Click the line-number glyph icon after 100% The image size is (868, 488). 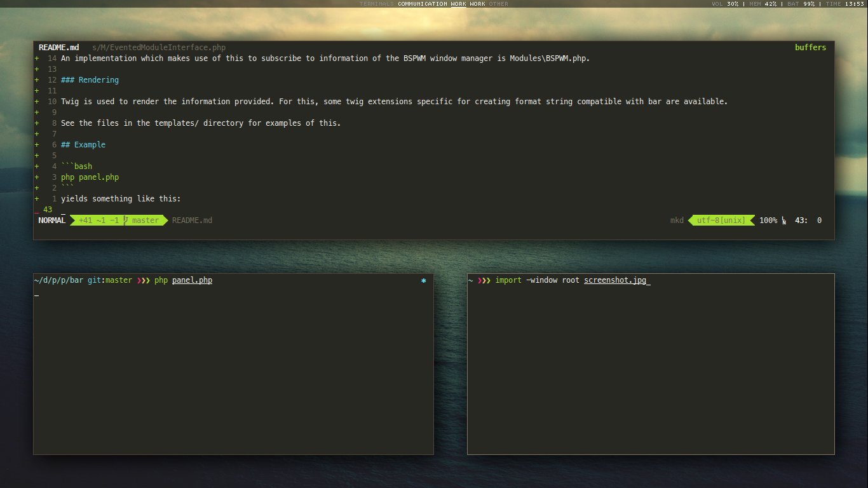[783, 221]
